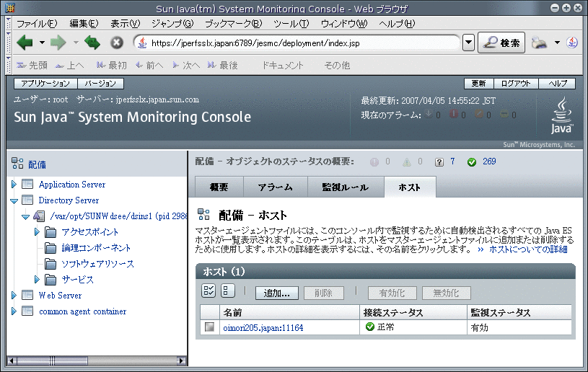Expand the Application Server node
588x372 pixels.
[14, 184]
